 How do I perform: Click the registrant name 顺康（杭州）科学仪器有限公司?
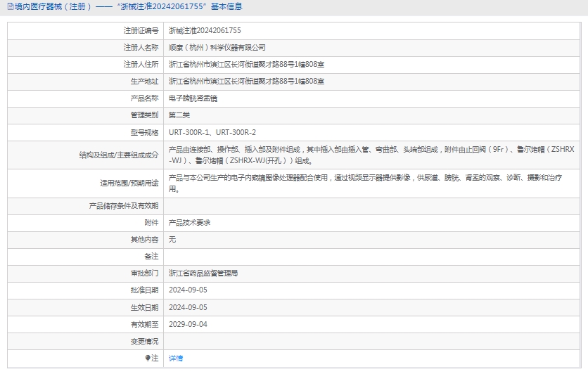coord(217,47)
